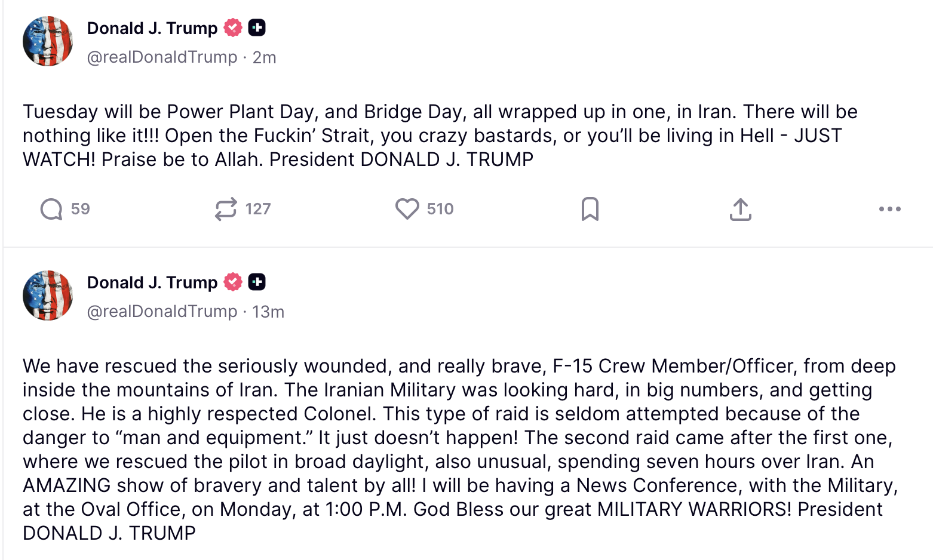933x560 pixels.
Task: Reply to the Power Plant Day post
Action: (x=51, y=210)
